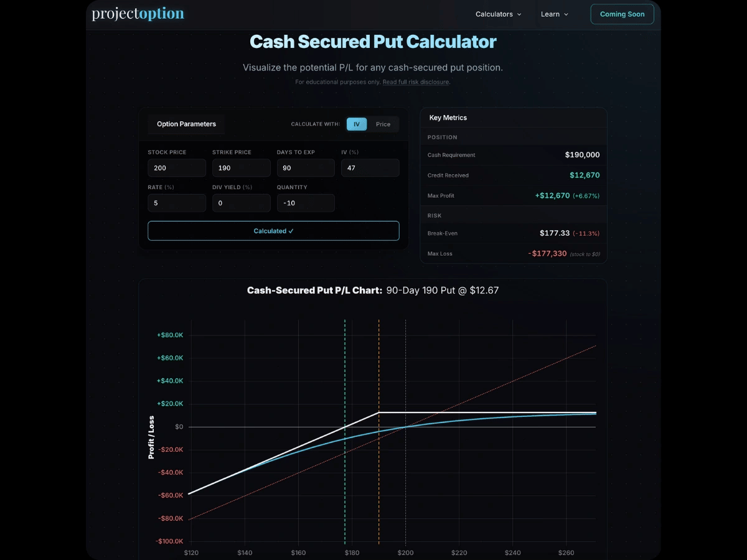Screen dimensions: 747x560
Task: Click the Key Metrics panel header
Action: (448, 118)
